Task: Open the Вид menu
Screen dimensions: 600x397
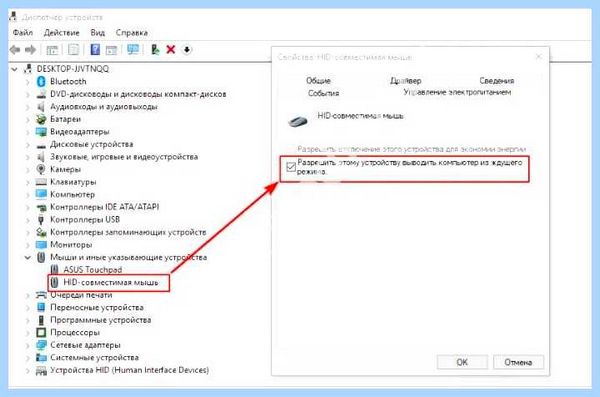Action: [x=98, y=33]
